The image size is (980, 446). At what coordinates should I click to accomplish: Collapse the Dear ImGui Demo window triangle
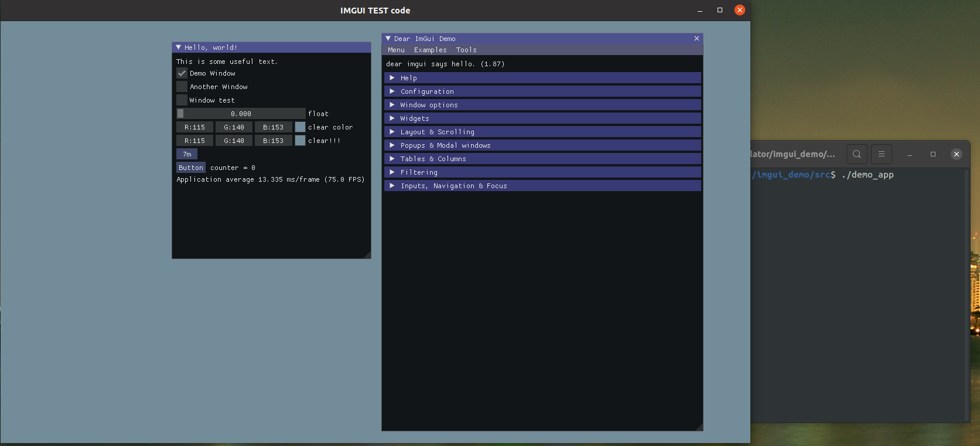coord(388,39)
